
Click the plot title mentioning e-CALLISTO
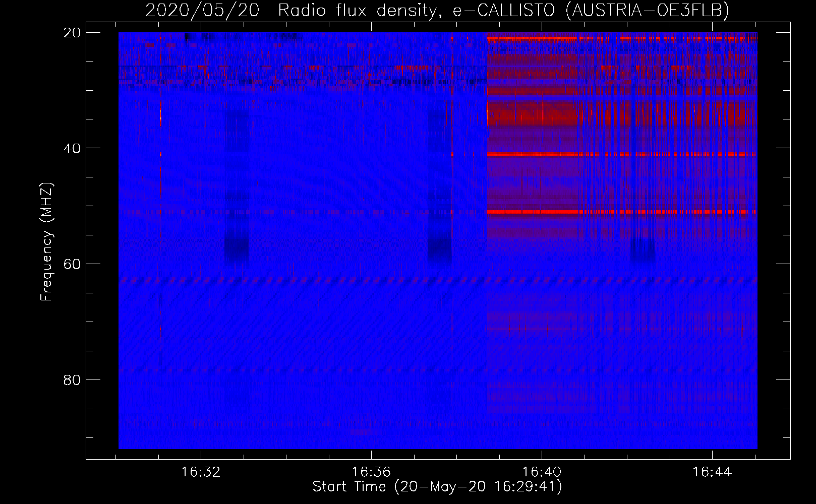(437, 10)
